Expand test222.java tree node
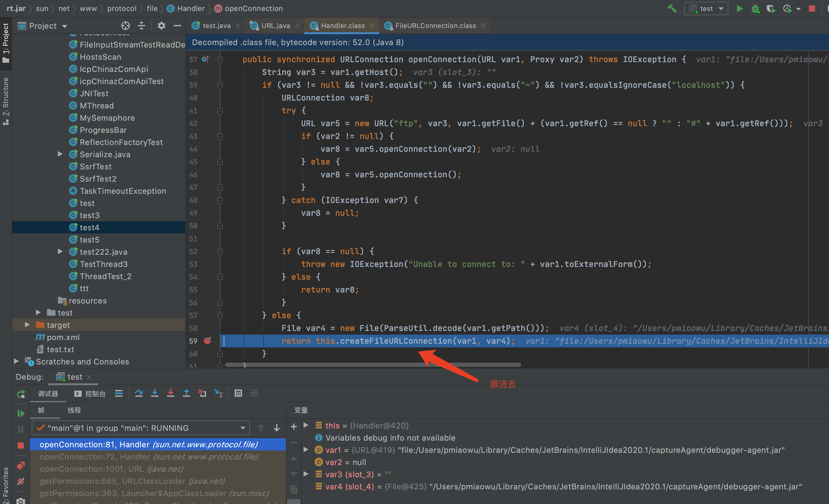Screen dimensions: 829x504 60,252
